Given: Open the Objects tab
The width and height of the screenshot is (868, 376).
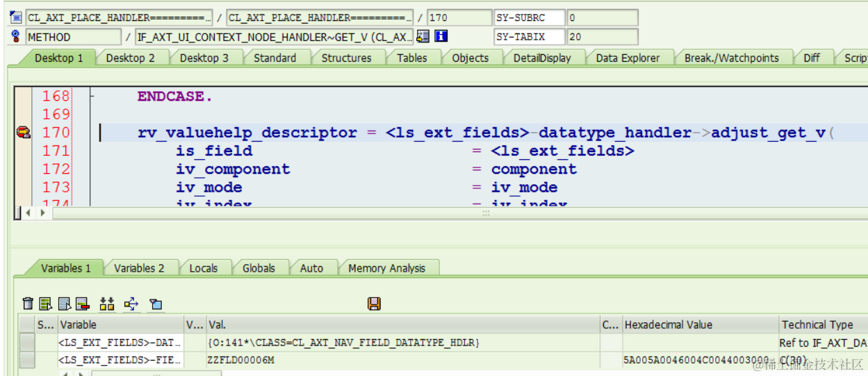Looking at the screenshot, I should [470, 58].
